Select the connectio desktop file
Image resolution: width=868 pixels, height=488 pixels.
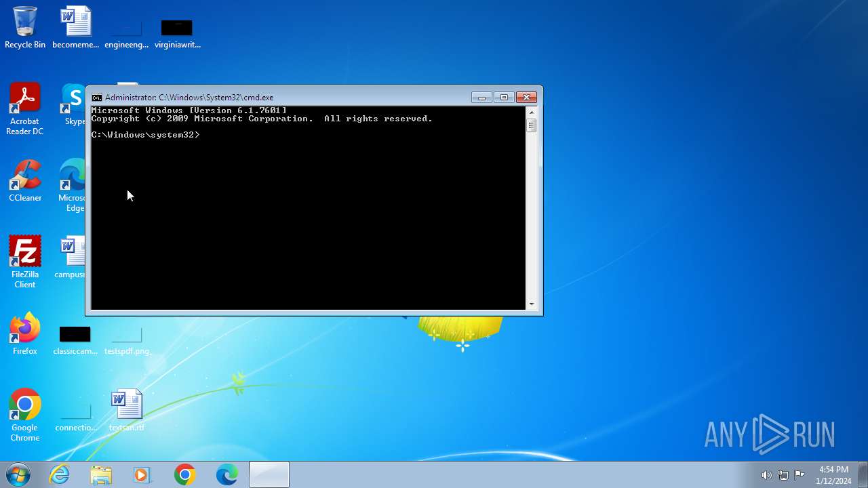click(75, 417)
